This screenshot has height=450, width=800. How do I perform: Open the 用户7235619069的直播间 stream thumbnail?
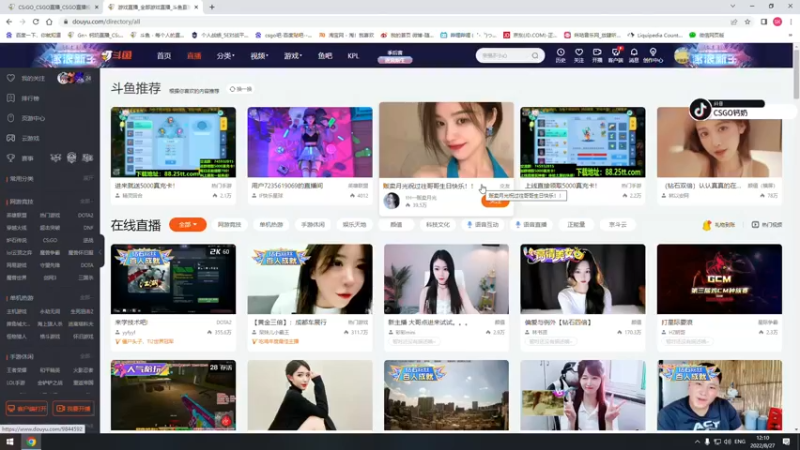point(310,142)
